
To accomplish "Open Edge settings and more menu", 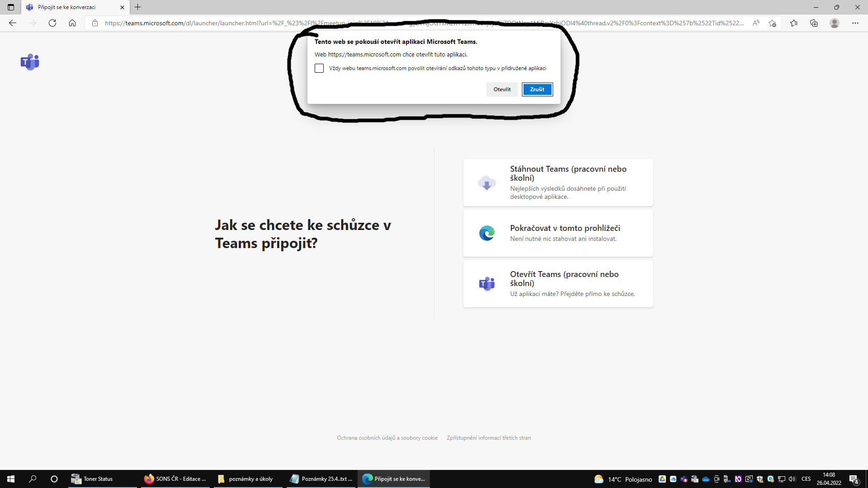I will click(855, 23).
